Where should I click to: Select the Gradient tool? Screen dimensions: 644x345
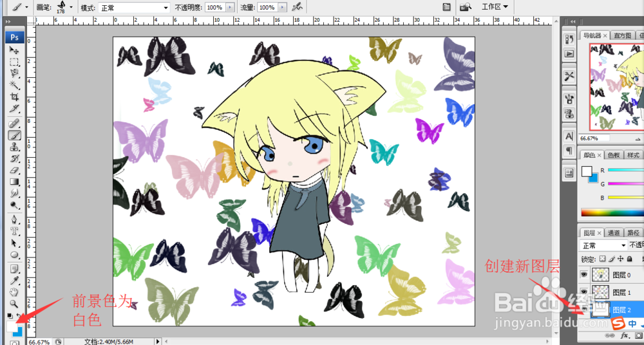[15, 182]
